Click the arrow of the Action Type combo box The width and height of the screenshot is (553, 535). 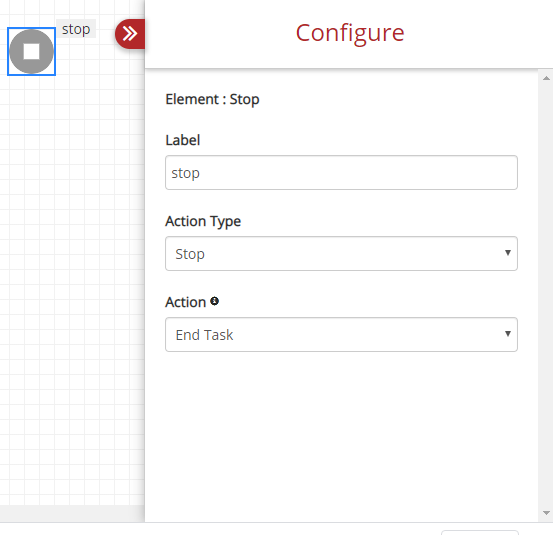click(x=508, y=253)
